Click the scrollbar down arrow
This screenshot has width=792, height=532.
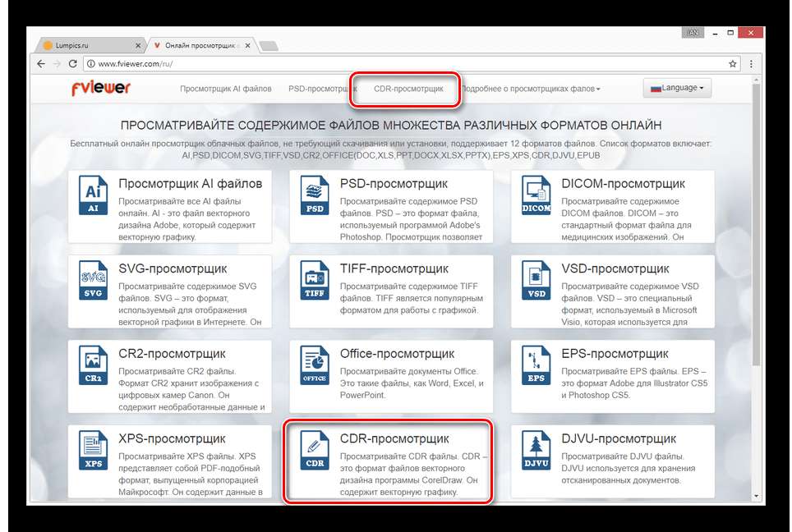pos(756,496)
